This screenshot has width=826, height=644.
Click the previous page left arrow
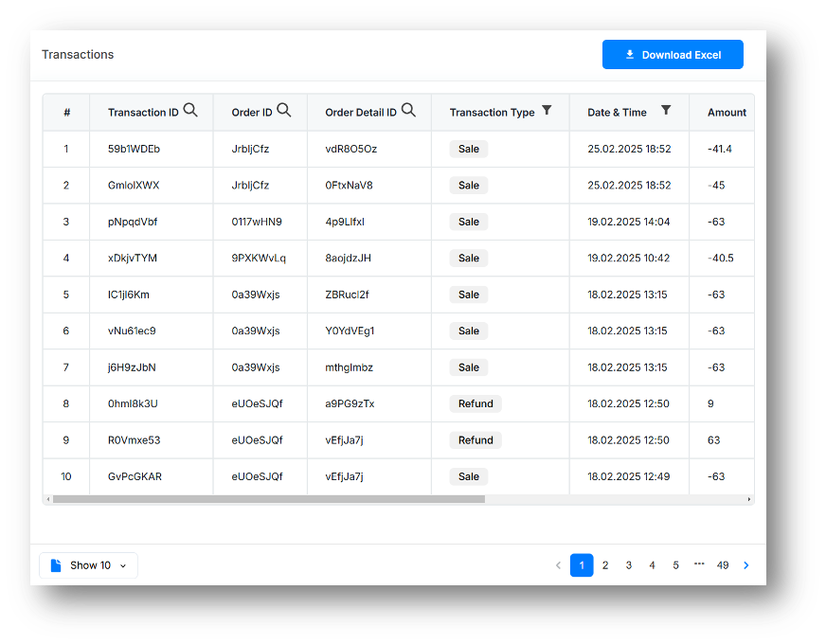pyautogui.click(x=558, y=564)
